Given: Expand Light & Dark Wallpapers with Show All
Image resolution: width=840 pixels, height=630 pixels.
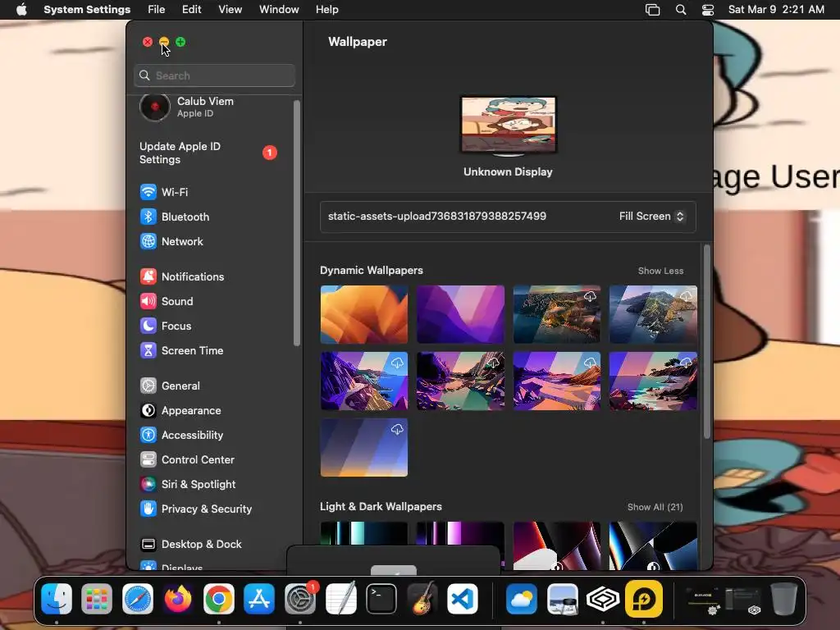Looking at the screenshot, I should pyautogui.click(x=655, y=507).
